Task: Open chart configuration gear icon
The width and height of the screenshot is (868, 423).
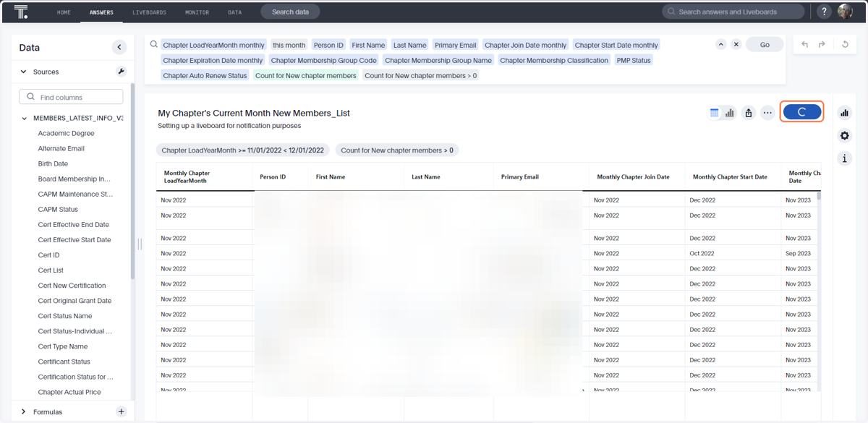Action: pos(845,136)
